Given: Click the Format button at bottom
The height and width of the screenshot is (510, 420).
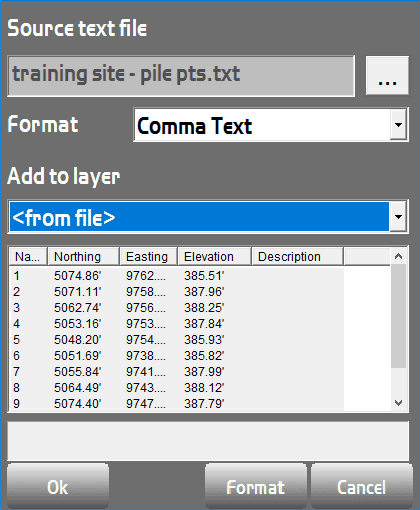Looking at the screenshot, I should pyautogui.click(x=256, y=486).
